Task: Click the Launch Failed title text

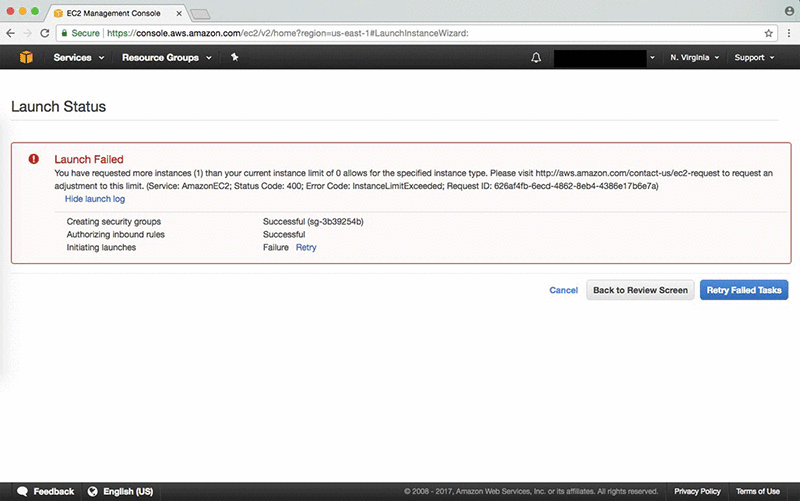Action: [89, 159]
